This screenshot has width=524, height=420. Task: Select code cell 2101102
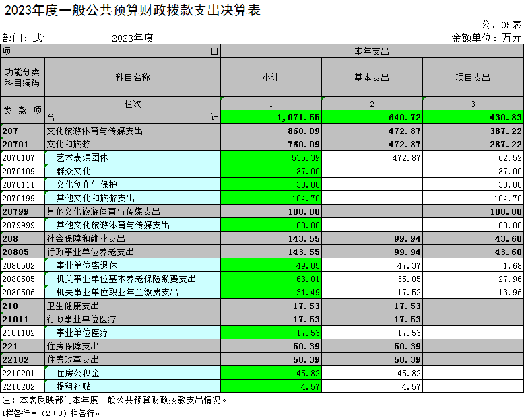pyautogui.click(x=22, y=333)
